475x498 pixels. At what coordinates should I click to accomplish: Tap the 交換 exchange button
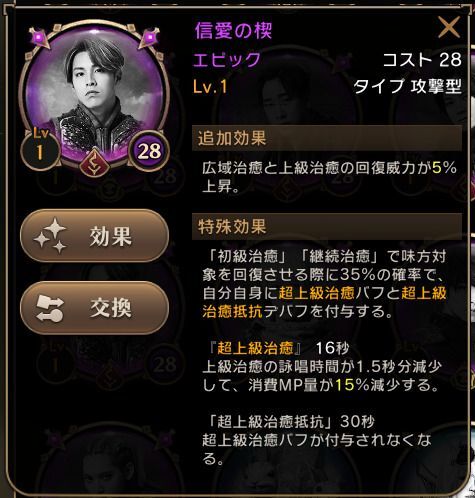[94, 308]
